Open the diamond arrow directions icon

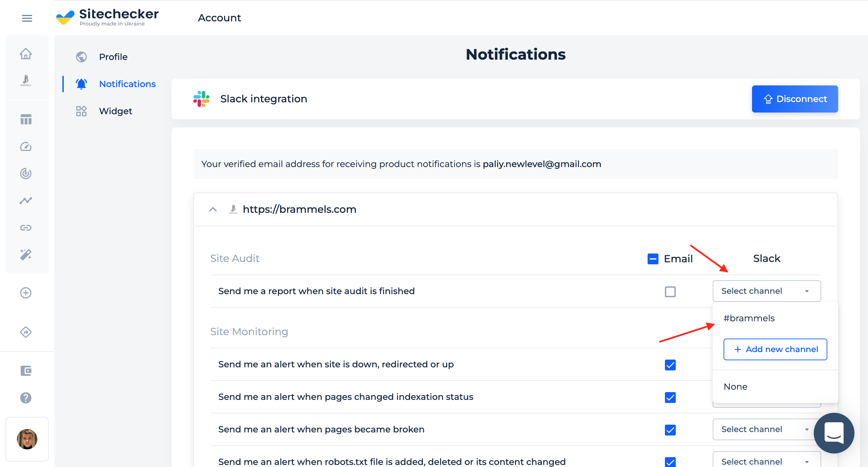(26, 332)
